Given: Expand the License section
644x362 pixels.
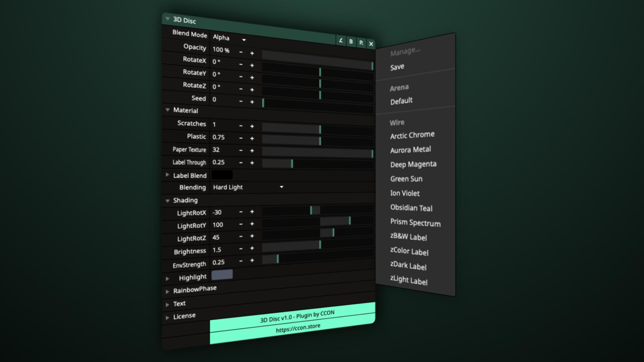Looking at the screenshot, I should coord(167,317).
